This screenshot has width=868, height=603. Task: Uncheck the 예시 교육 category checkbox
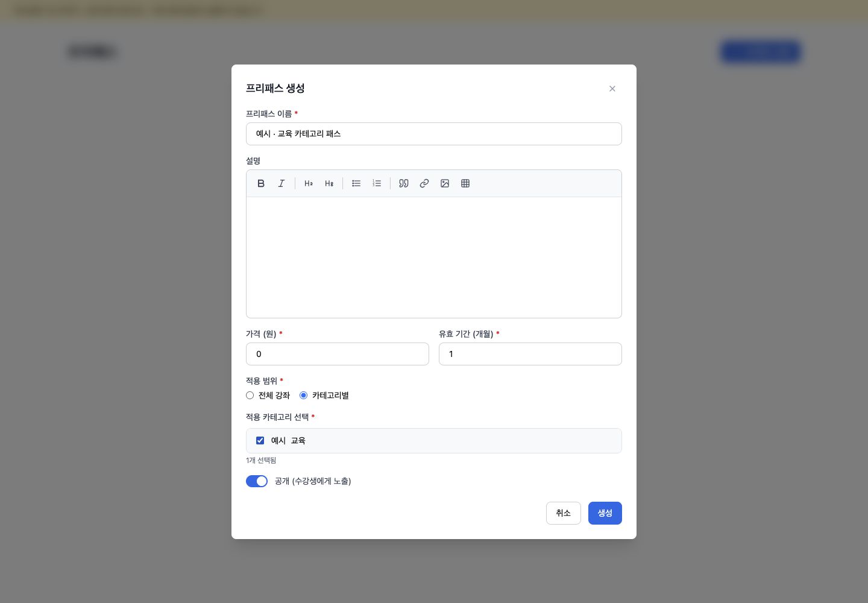pyautogui.click(x=260, y=441)
